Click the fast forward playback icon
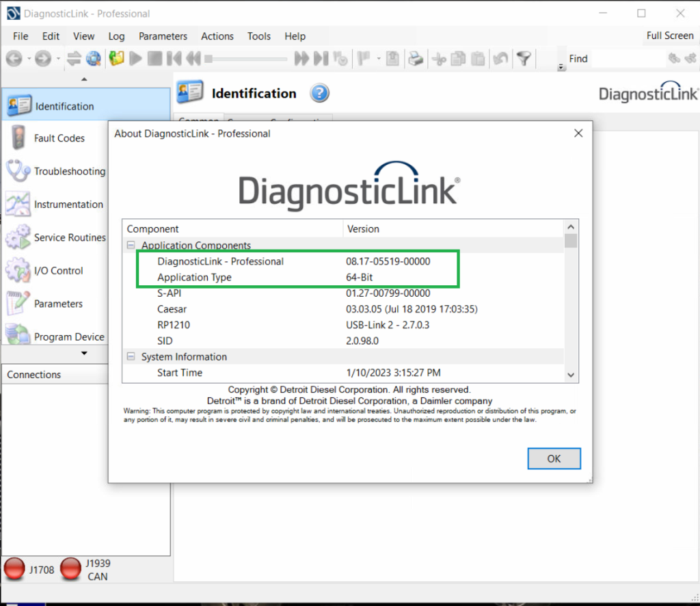 (x=301, y=59)
